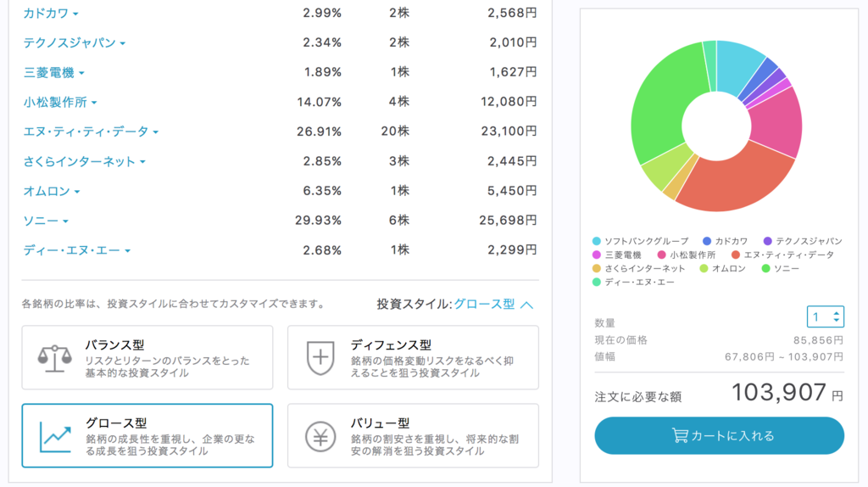Click the 小松製作所 legend color dot

pyautogui.click(x=661, y=255)
